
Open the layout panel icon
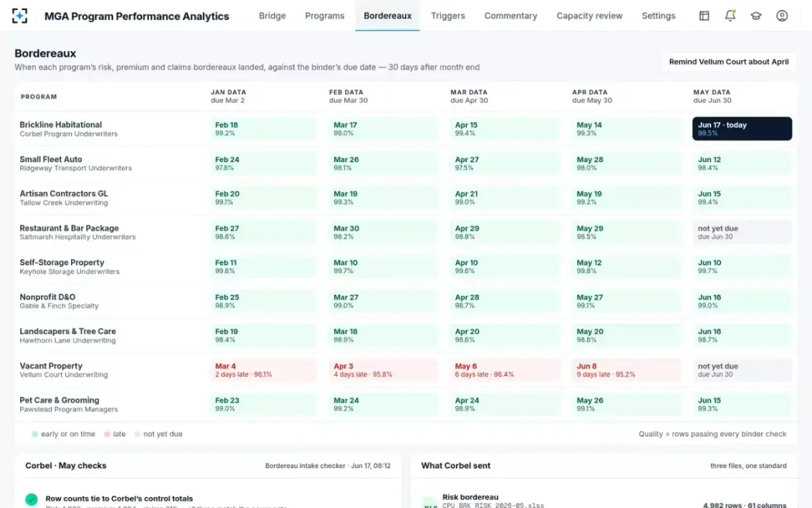[x=704, y=16]
